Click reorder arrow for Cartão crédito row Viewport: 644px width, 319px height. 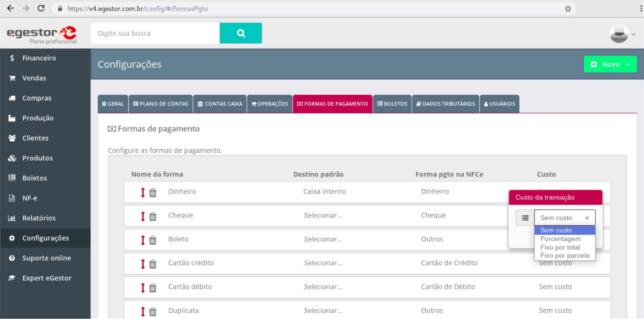pos(143,264)
